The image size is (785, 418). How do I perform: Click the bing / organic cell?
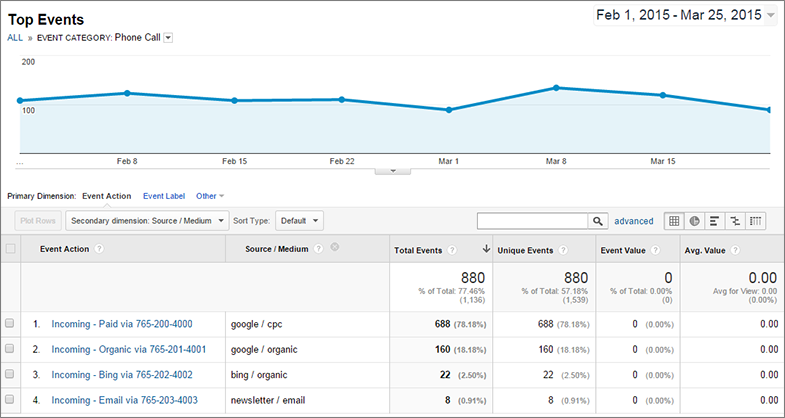[x=259, y=375]
